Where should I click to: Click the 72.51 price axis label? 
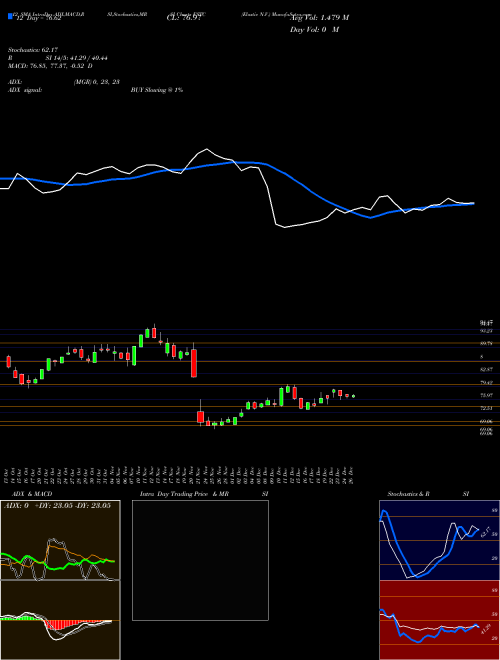487,408
